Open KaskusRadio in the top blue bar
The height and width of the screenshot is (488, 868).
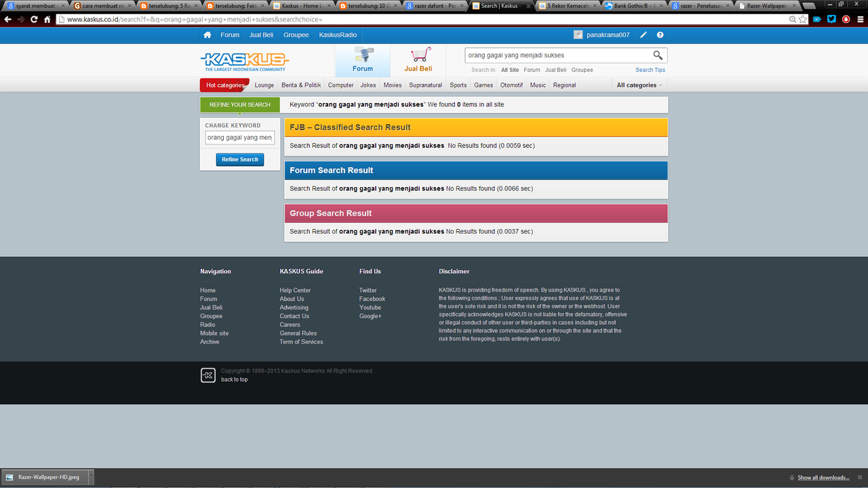coord(338,35)
